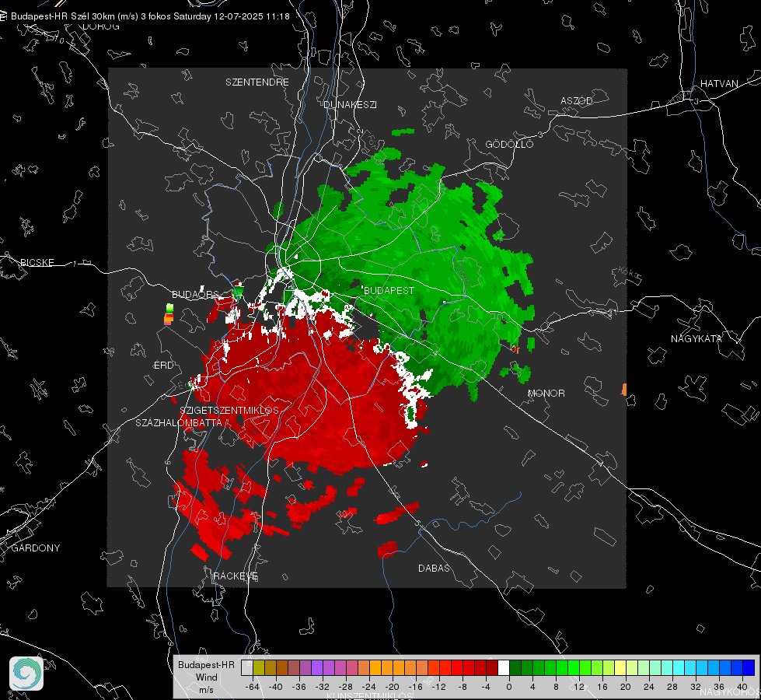Screen dimensions: 761x700
Task: Click the '28' legend scale value
Action: click(672, 687)
